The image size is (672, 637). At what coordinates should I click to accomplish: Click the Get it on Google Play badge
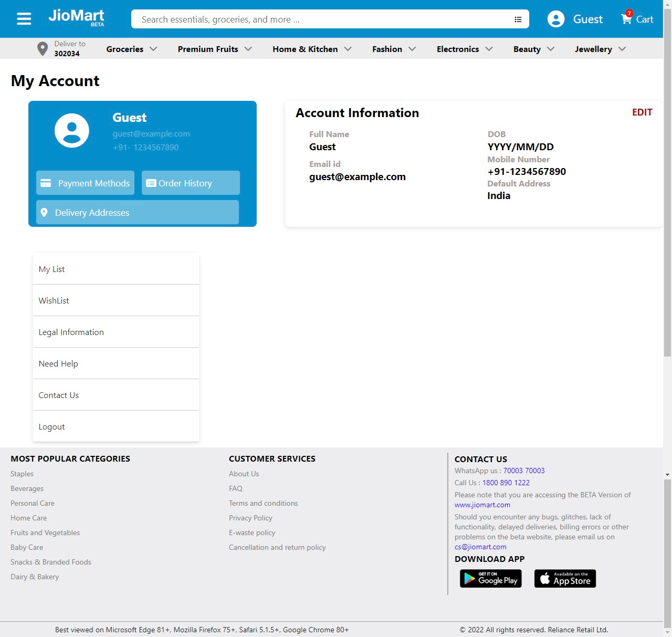pos(491,579)
